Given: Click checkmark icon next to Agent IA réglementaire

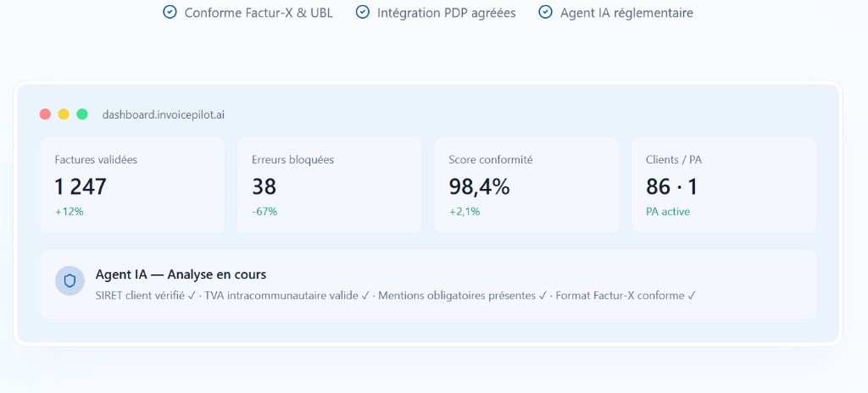Looking at the screenshot, I should coord(545,12).
